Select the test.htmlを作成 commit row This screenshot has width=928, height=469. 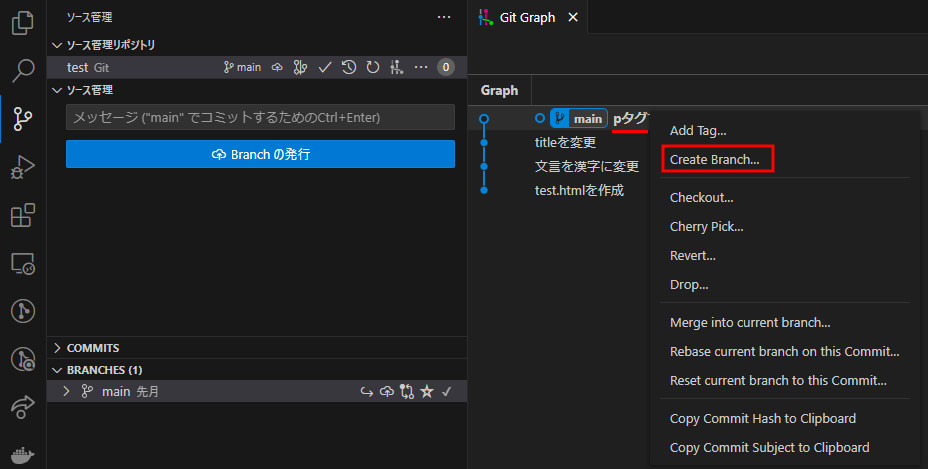[579, 190]
